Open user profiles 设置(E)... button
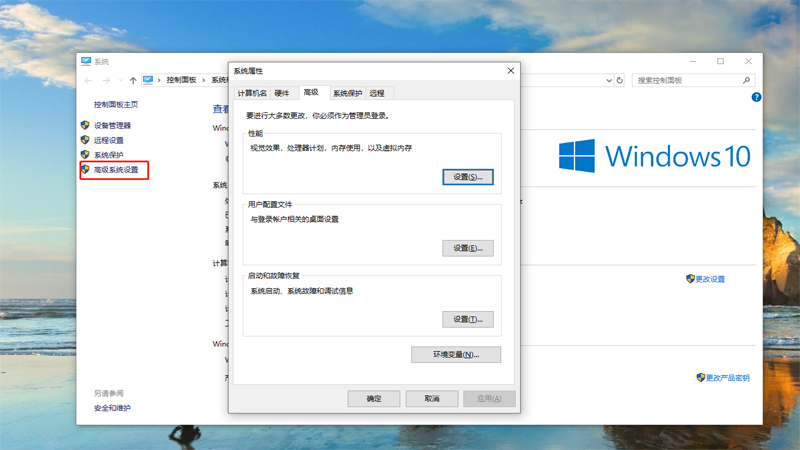 point(468,248)
